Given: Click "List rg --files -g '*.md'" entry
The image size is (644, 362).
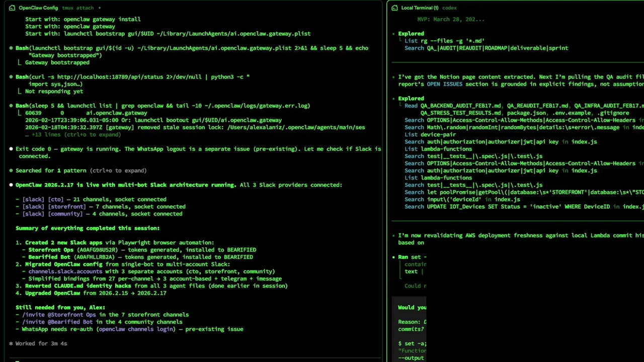Looking at the screenshot, I should click(x=444, y=41).
